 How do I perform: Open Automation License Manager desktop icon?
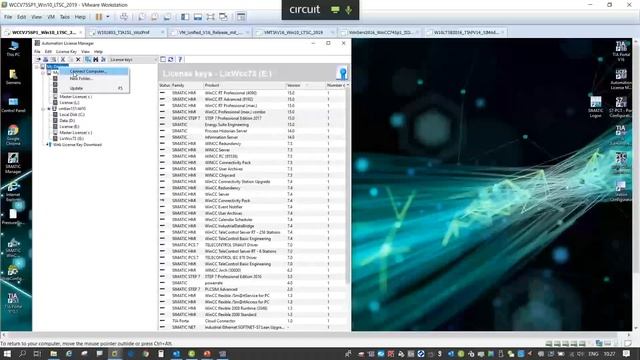pyautogui.click(x=621, y=80)
